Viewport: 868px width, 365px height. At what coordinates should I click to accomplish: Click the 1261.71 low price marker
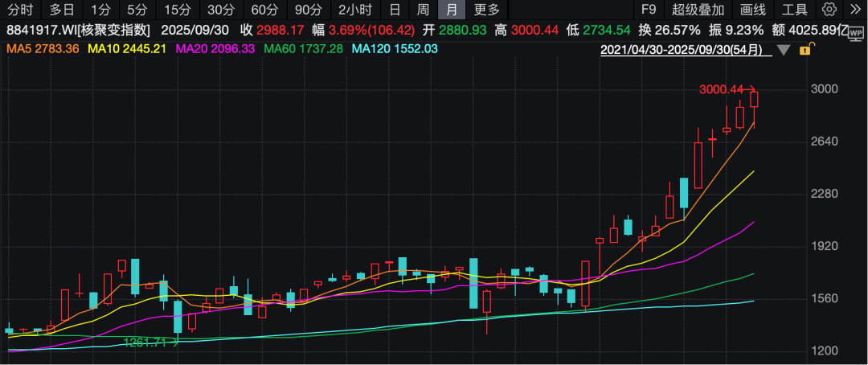(144, 342)
